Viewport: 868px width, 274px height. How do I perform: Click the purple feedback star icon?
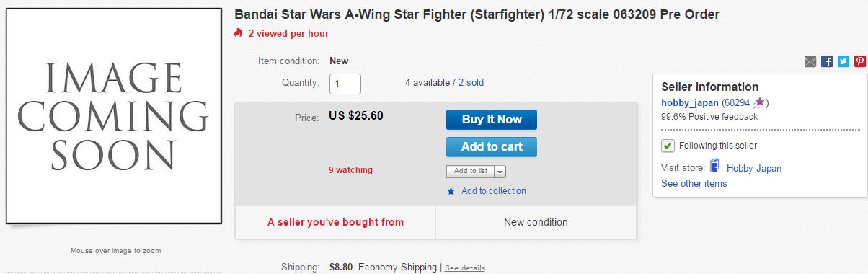click(x=758, y=102)
